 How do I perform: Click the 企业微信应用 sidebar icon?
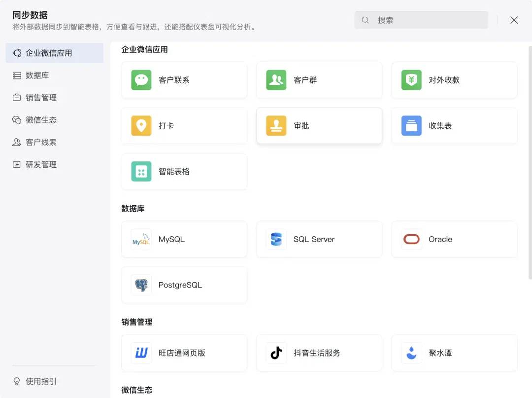(17, 53)
